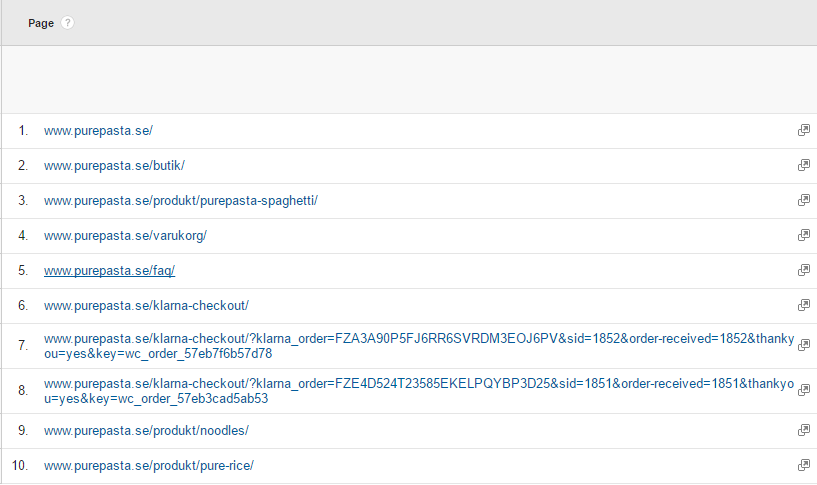Open external link icon for order 1851 row
The image size is (817, 485).
(x=804, y=390)
